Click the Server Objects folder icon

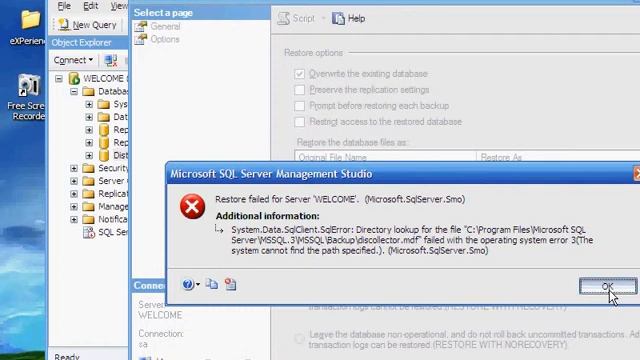88,180
